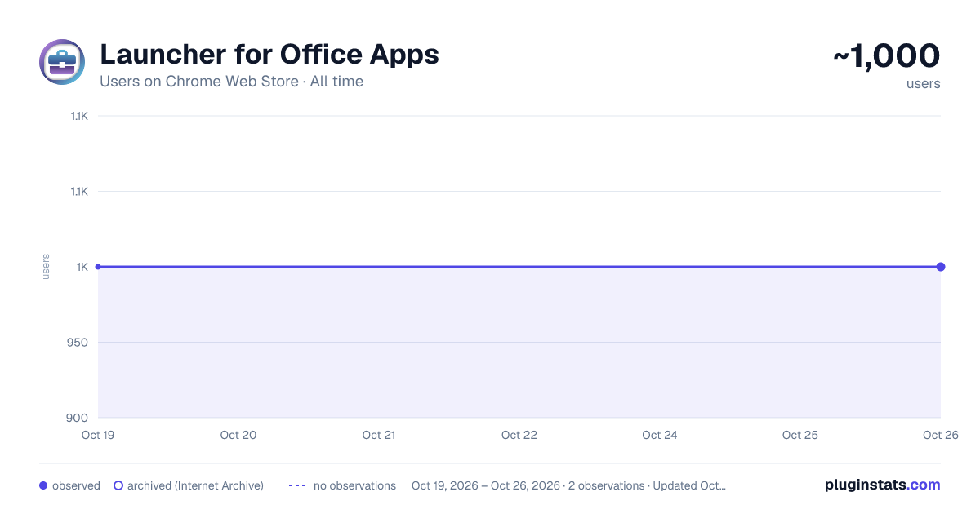The image size is (980, 514).
Task: Click the '~1,000' user count
Action: tap(887, 55)
